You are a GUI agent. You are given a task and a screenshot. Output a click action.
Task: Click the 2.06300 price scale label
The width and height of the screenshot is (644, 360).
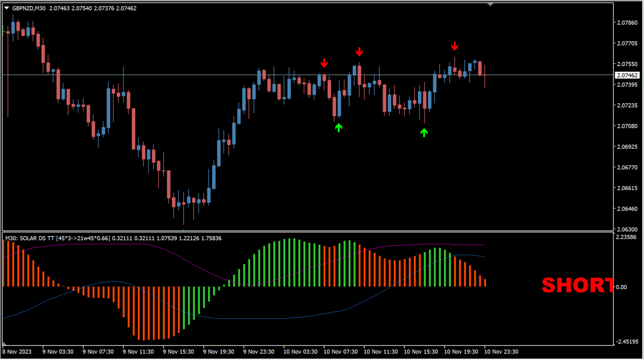(x=627, y=229)
